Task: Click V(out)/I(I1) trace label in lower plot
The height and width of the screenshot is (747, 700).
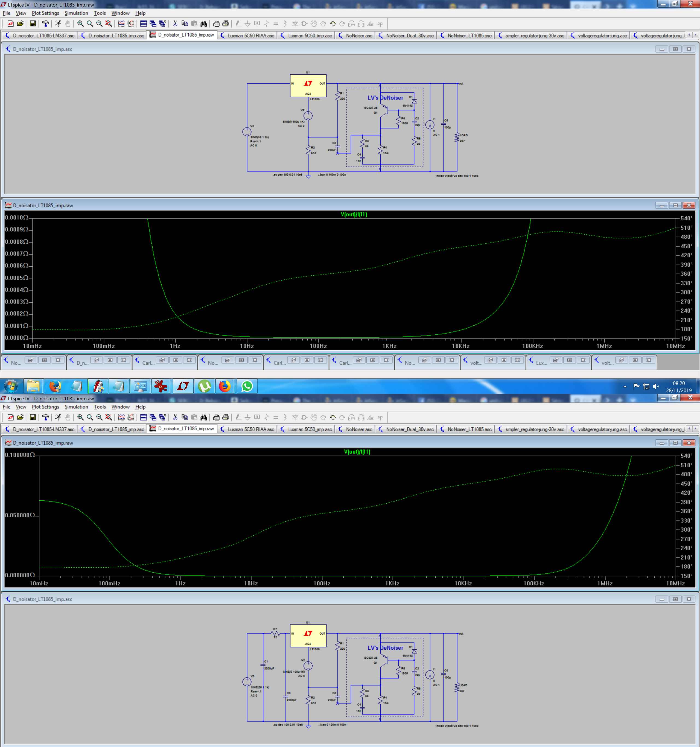Action: (357, 452)
